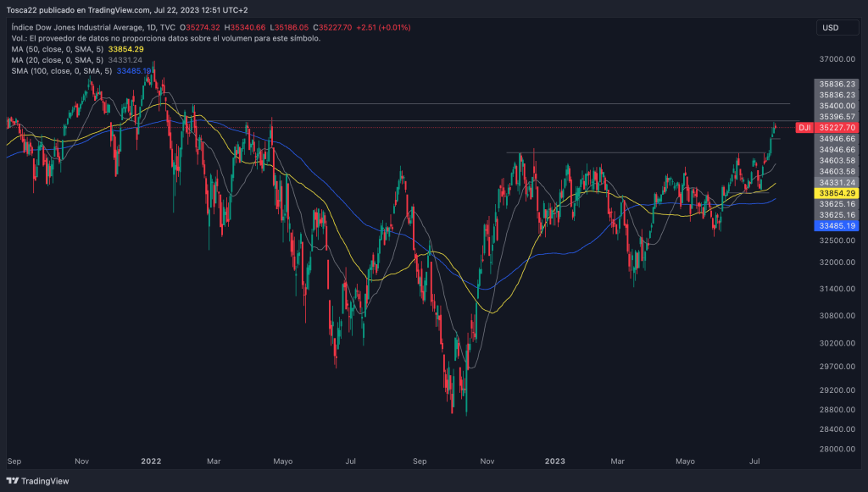Click the 2022 label on time axis
Viewport: 868px width, 492px height.
point(151,462)
